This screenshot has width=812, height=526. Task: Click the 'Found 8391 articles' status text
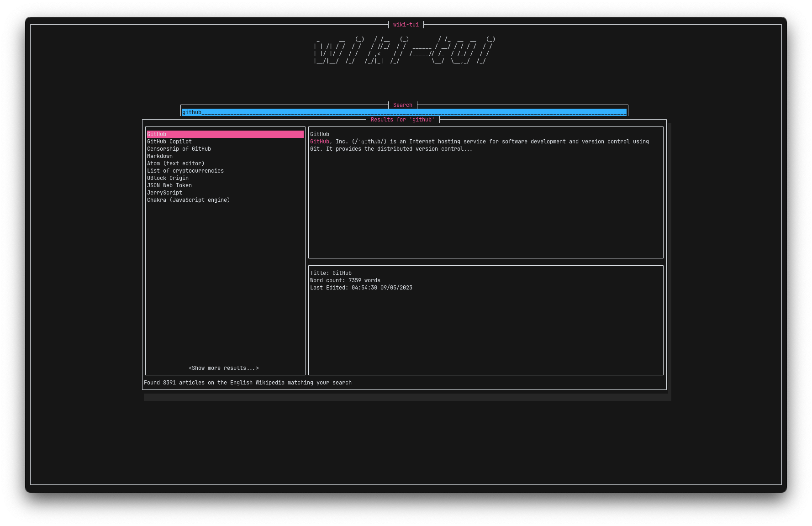pyautogui.click(x=248, y=383)
